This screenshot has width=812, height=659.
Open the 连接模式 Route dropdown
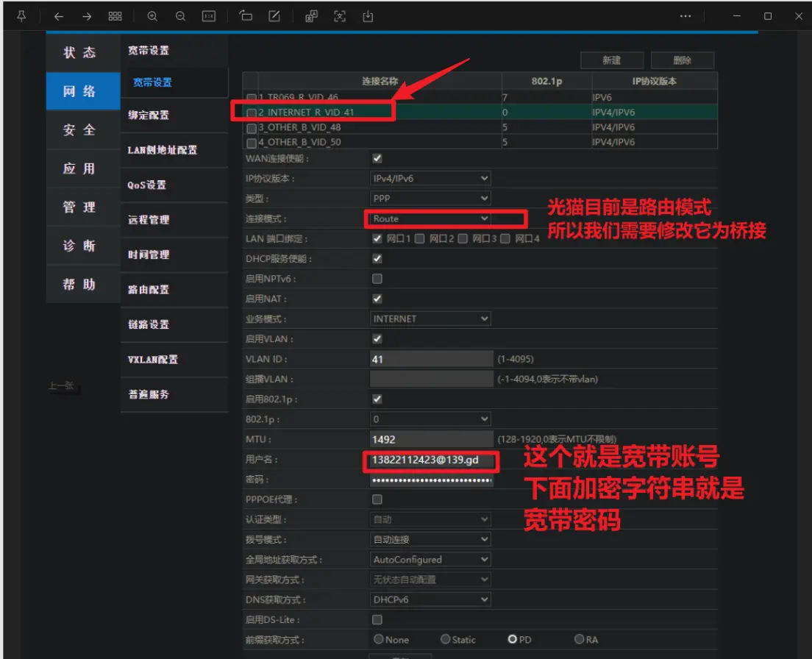coord(430,218)
